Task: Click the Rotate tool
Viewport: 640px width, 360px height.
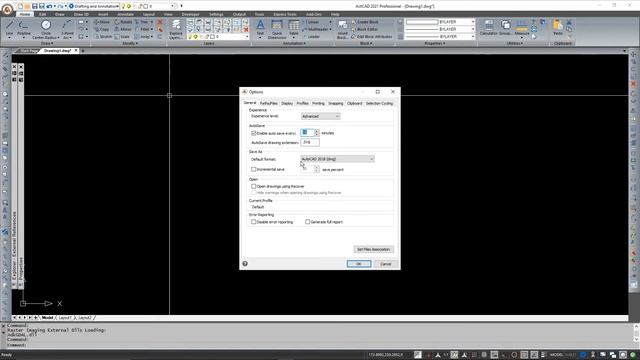Action: [x=123, y=22]
